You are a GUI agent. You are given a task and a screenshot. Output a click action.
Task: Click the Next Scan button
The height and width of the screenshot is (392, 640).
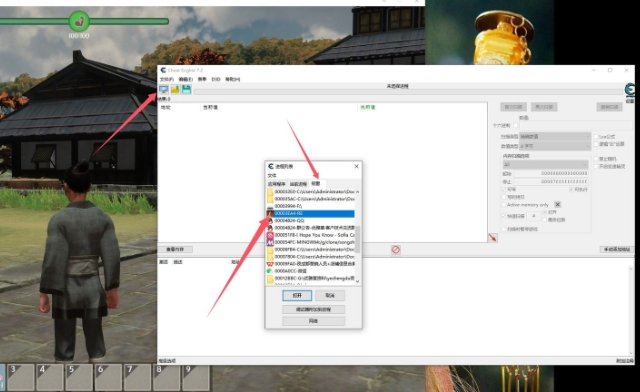544,107
